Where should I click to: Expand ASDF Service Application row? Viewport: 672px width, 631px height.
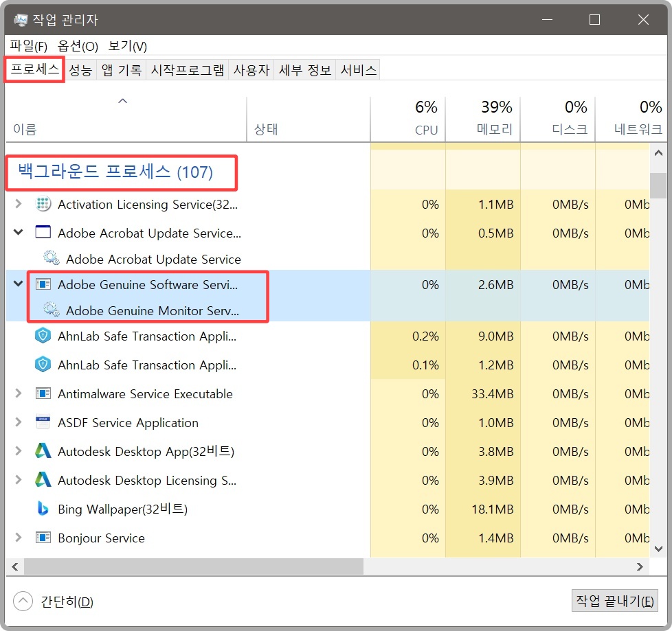coord(18,422)
